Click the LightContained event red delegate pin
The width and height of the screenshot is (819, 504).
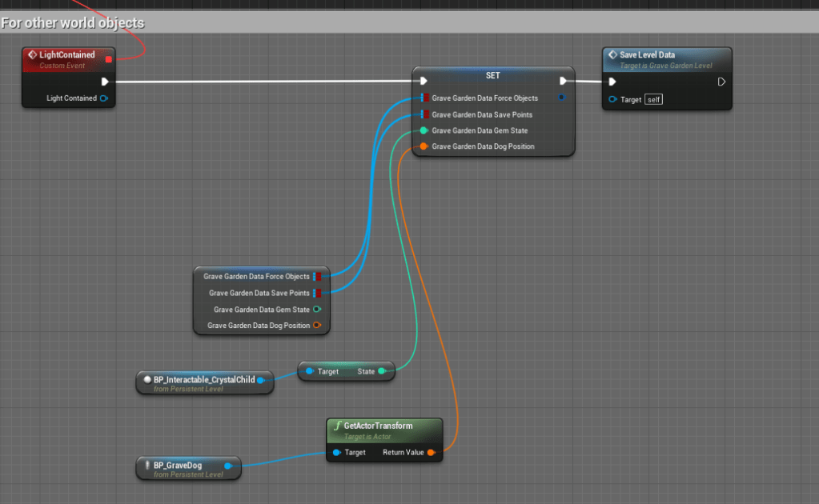point(108,58)
